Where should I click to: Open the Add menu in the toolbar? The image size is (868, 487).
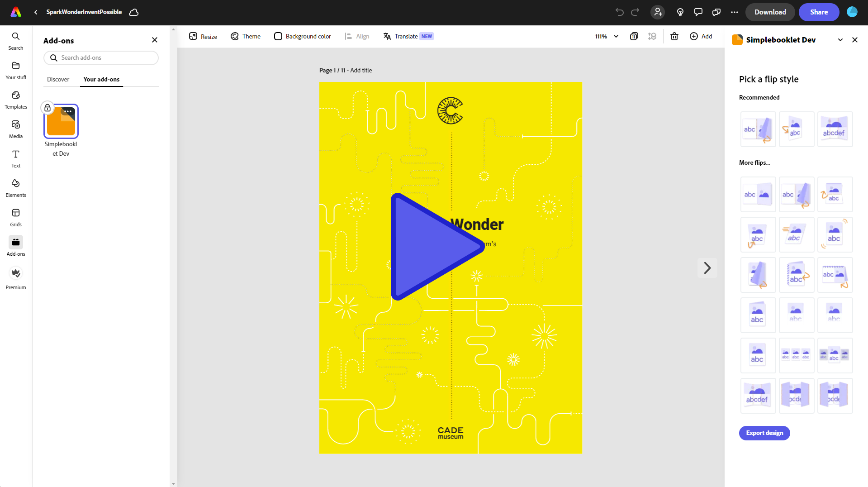[701, 36]
